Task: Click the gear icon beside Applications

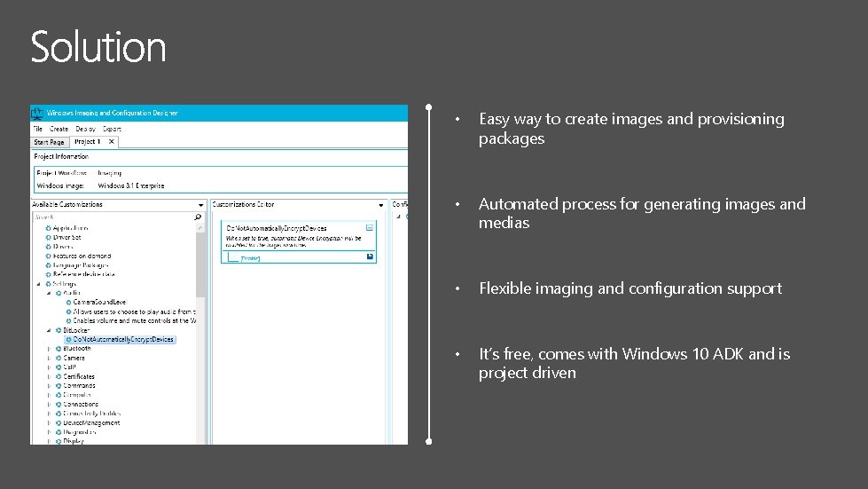Action: coord(48,228)
